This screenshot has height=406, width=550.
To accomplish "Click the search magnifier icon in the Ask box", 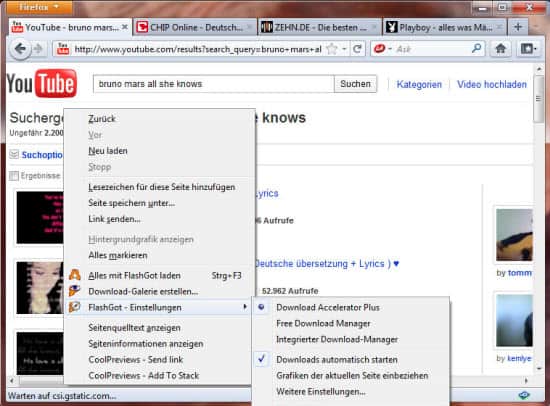I will click(x=476, y=48).
